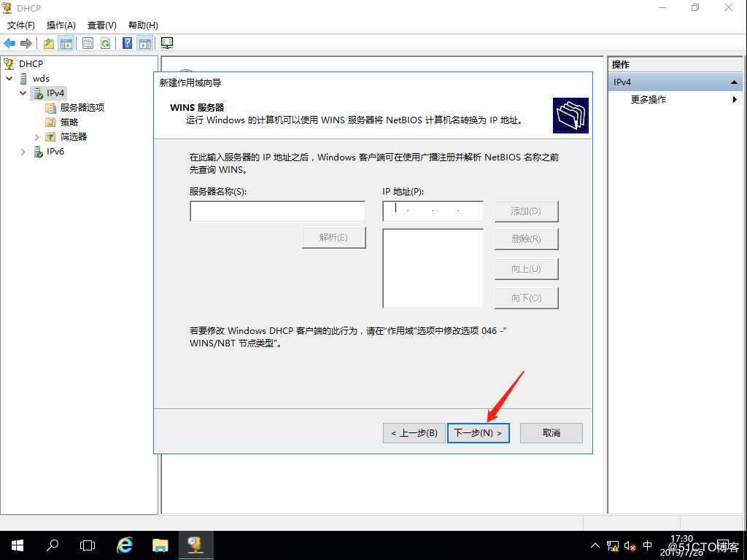Show hidden tray icons chevron
The width and height of the screenshot is (747, 560).
pos(595,545)
